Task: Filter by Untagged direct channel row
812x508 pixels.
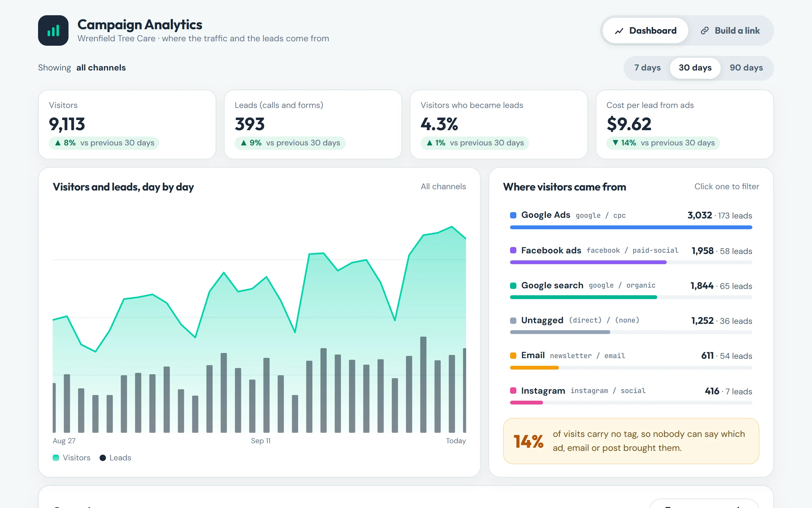Action: point(631,324)
